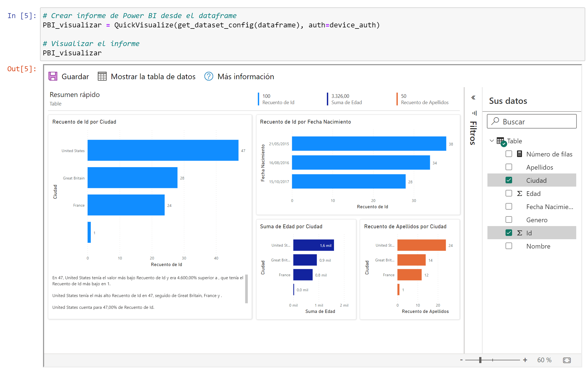Viewport: 588px width, 368px height.
Task: Open the Más información link
Action: (x=246, y=76)
